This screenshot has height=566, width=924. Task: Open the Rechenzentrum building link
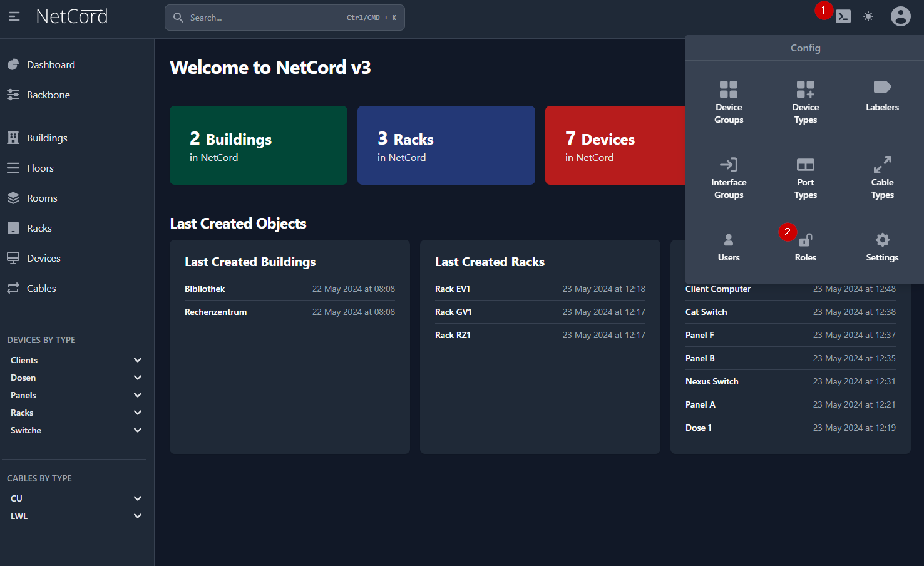pos(215,312)
